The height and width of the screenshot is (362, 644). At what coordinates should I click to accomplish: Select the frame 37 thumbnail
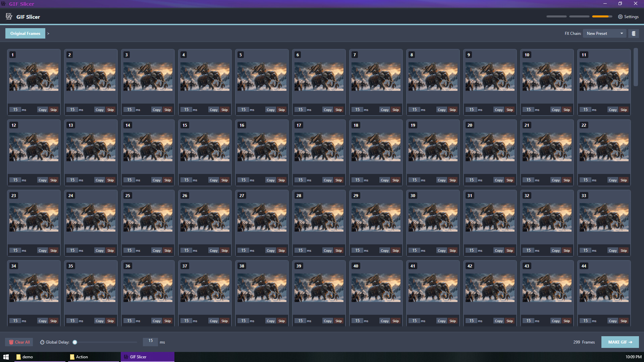point(205,288)
